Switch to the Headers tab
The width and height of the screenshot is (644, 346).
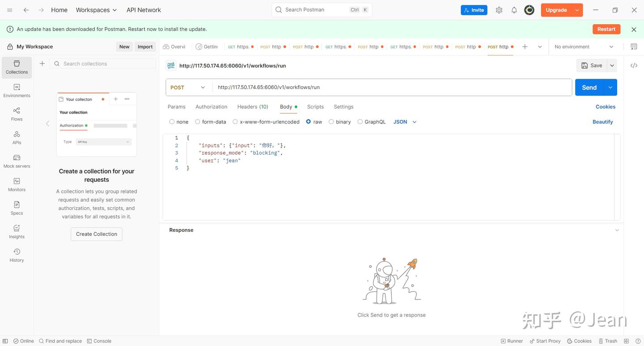pos(252,107)
